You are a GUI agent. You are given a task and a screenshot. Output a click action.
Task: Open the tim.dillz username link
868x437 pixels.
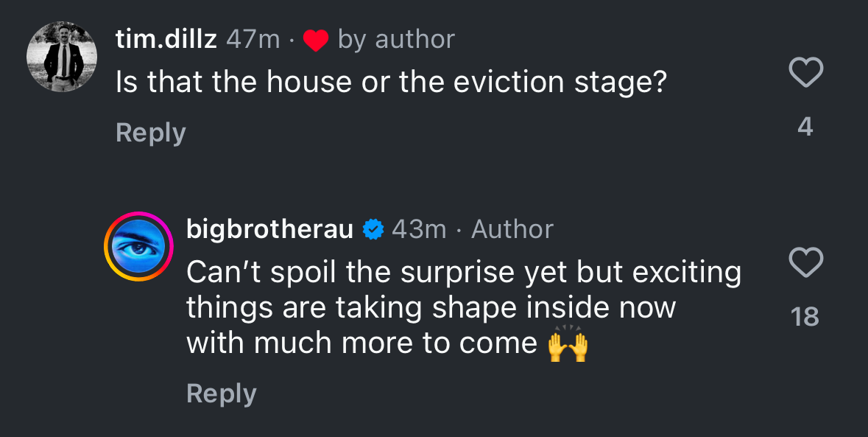pyautogui.click(x=166, y=40)
